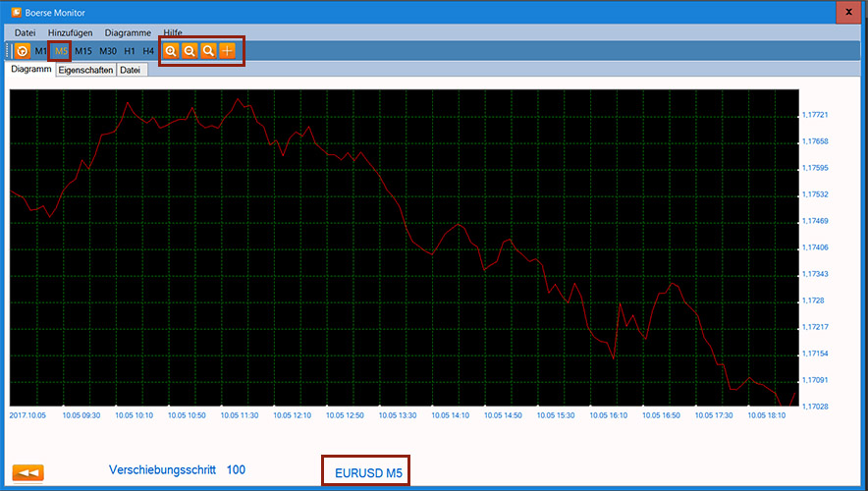The image size is (868, 491).
Task: Activate the orange crosshair plus icon
Action: (x=228, y=50)
